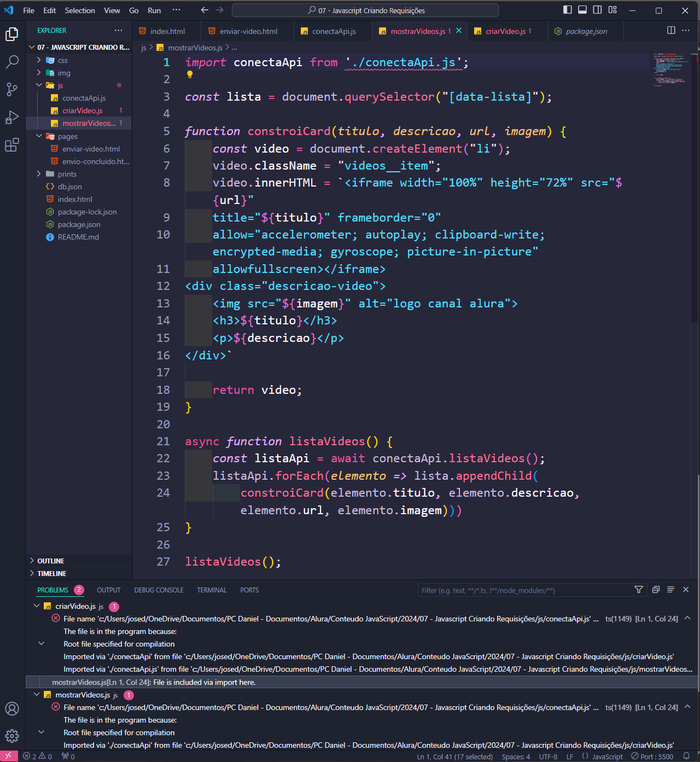The height and width of the screenshot is (762, 700).
Task: Switch to package.json editor tab
Action: click(586, 31)
